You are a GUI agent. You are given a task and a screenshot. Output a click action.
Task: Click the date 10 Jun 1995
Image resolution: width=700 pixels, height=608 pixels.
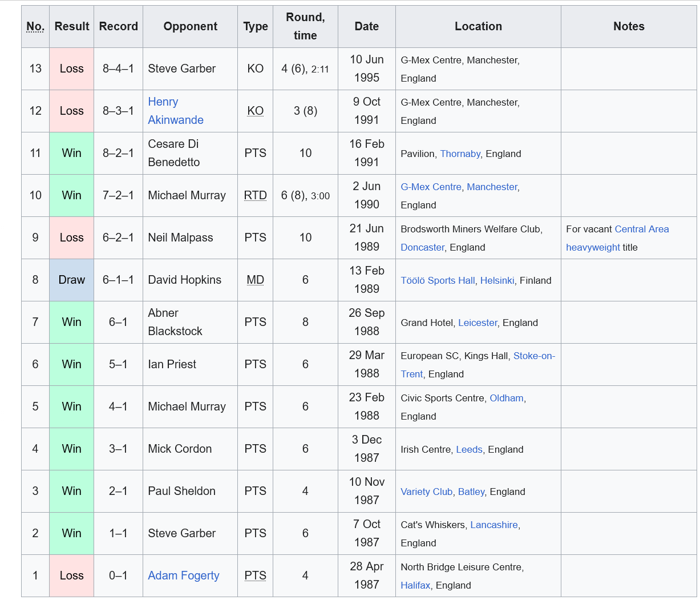pyautogui.click(x=367, y=69)
